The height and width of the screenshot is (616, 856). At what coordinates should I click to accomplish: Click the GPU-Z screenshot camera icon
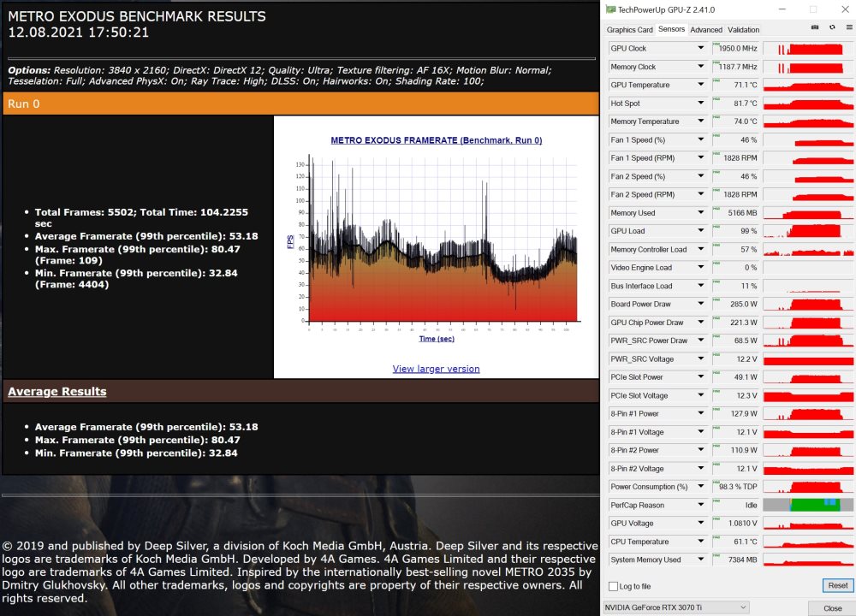coord(815,27)
